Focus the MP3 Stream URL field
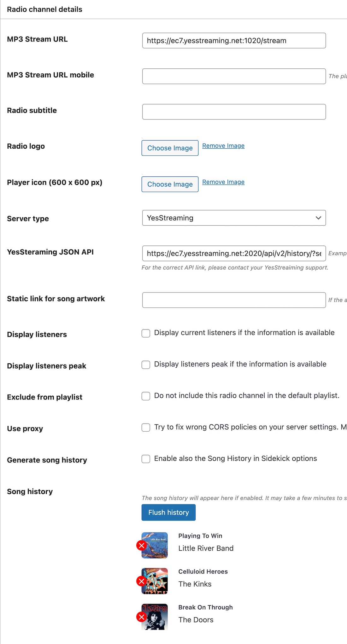Viewport: 347px width, 644px height. (x=234, y=41)
